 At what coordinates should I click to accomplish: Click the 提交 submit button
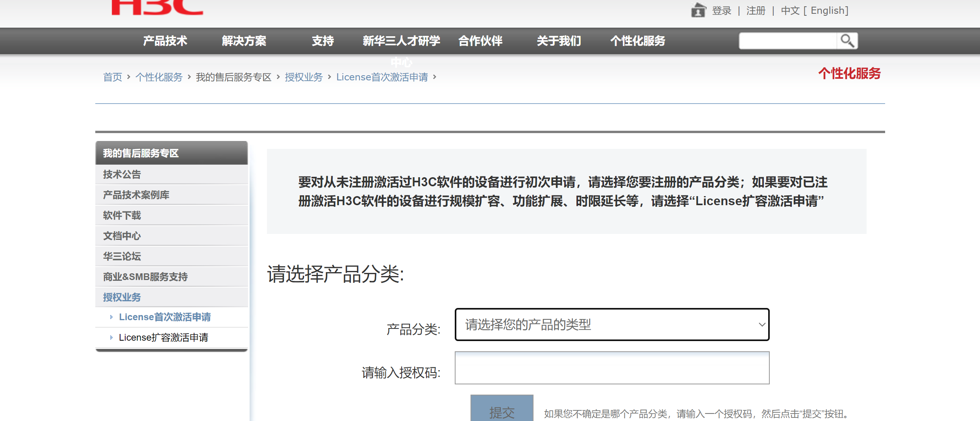click(x=502, y=408)
